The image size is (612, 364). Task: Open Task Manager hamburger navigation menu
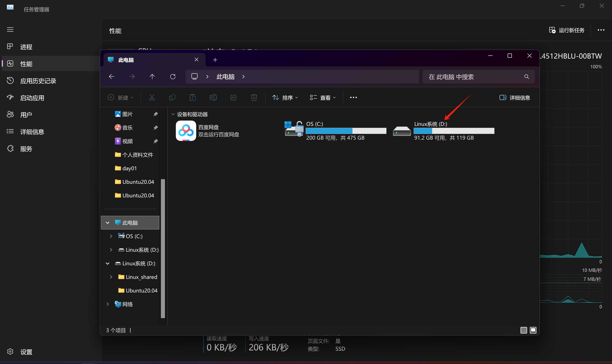(x=10, y=30)
